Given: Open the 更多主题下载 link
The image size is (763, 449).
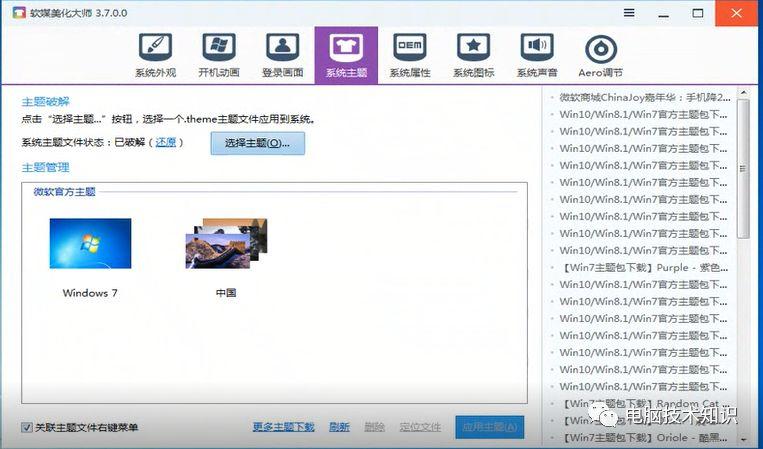Looking at the screenshot, I should point(284,427).
